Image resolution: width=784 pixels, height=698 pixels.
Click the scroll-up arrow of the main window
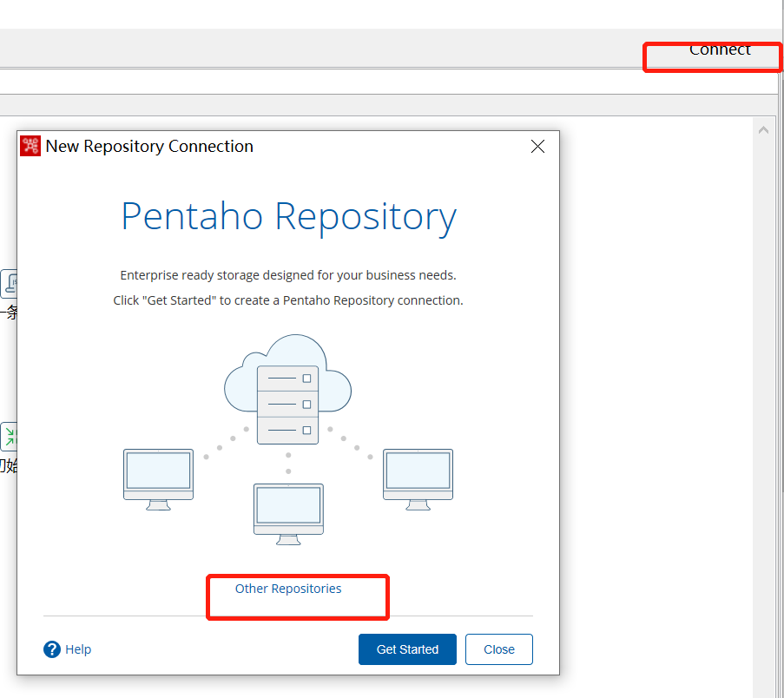(x=763, y=130)
